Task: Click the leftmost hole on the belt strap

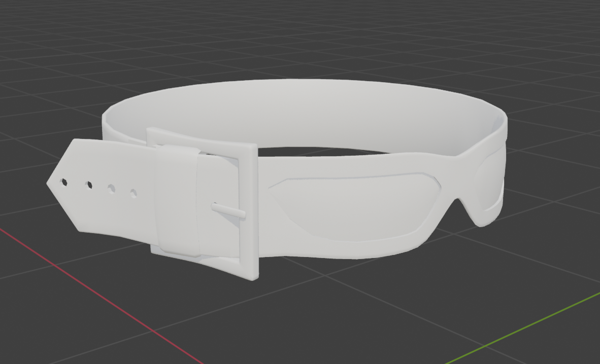Action: pyautogui.click(x=64, y=181)
